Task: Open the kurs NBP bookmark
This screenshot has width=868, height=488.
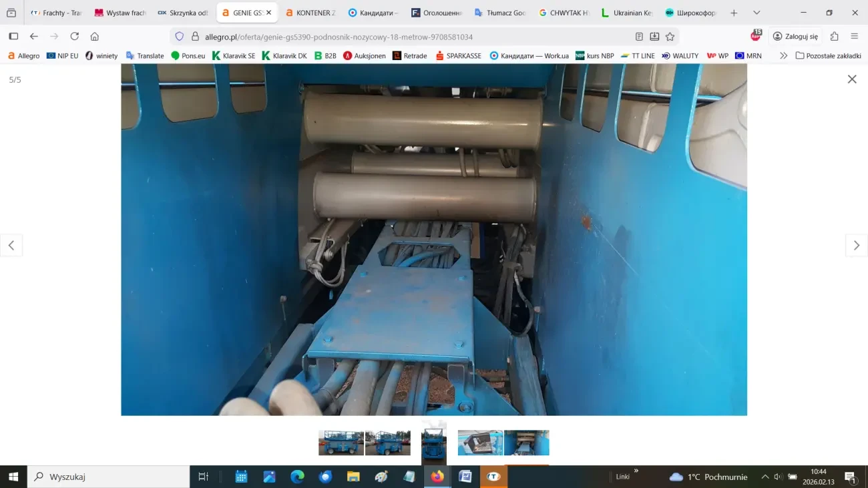Action: (x=594, y=55)
